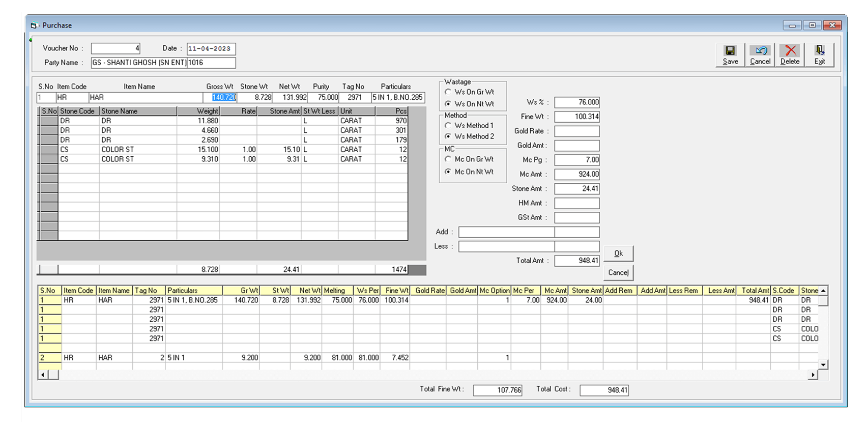Click Stone Code column header

point(79,111)
